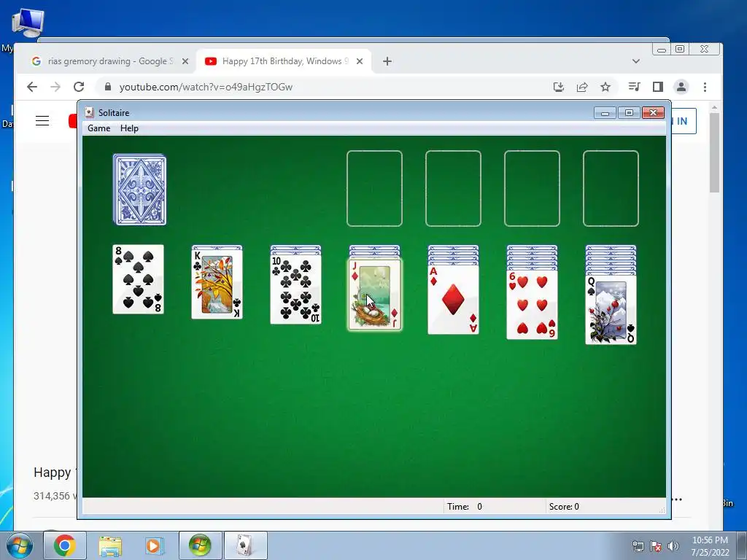Open the Chrome profile avatar
The height and width of the screenshot is (560, 747).
click(681, 87)
